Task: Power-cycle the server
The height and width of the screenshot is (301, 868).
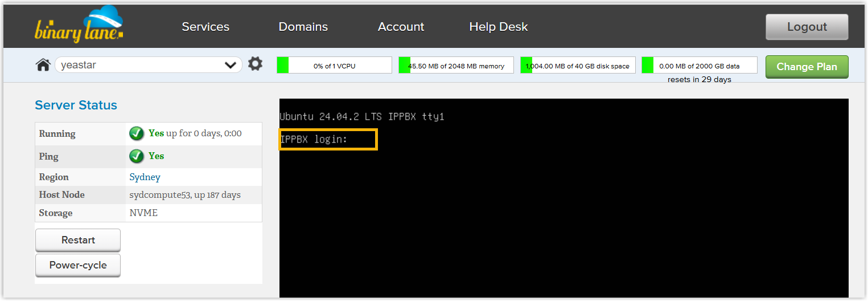Action: coord(78,265)
